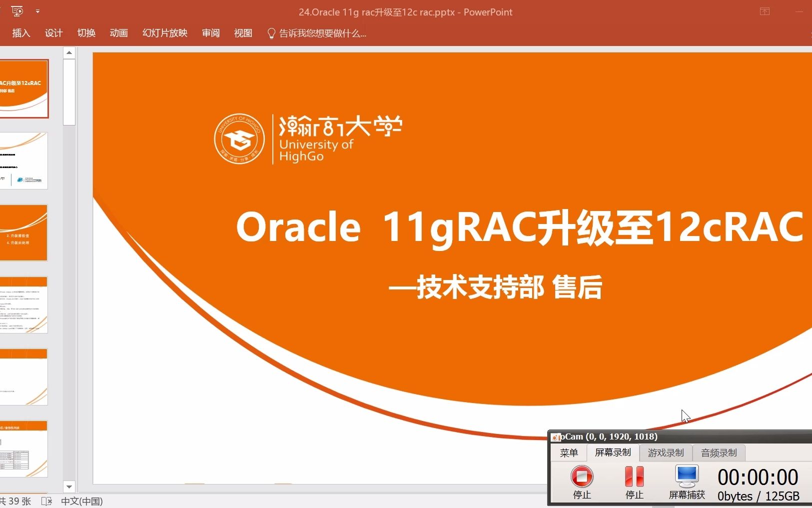Open the 动画 ribbon tab
Screen dimensions: 812x508
[x=118, y=33]
